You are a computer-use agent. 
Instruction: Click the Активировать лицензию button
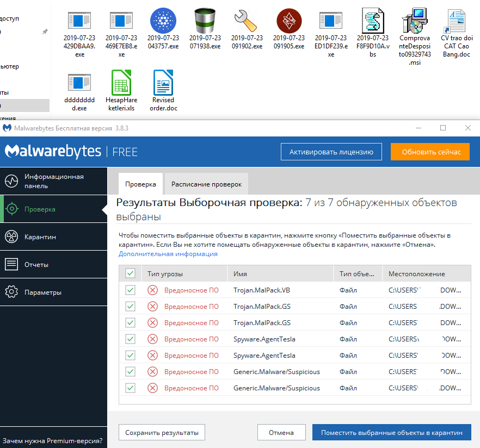pyautogui.click(x=331, y=152)
